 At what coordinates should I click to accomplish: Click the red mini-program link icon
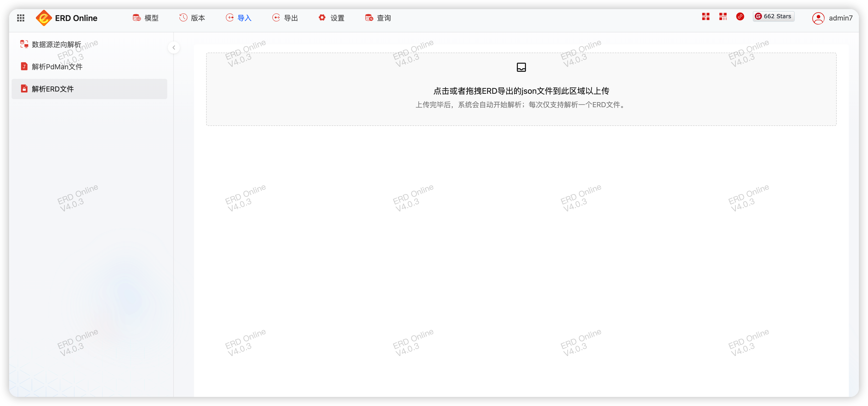pyautogui.click(x=740, y=16)
